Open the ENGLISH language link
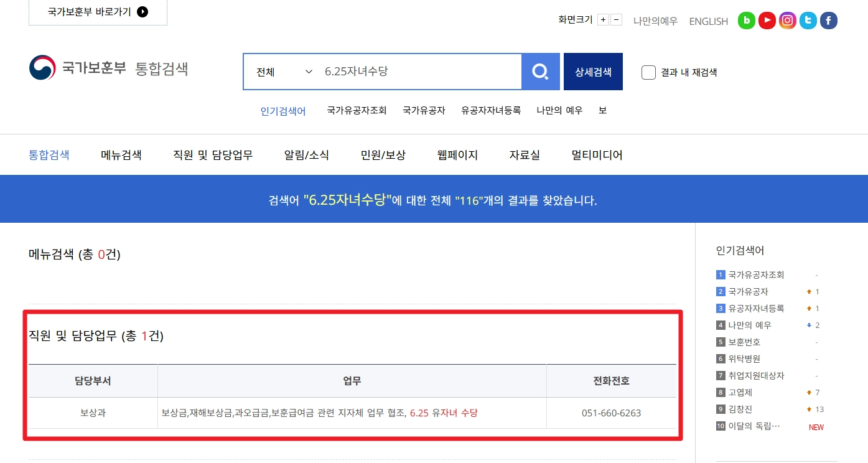Viewport: 868px width, 463px height. pos(708,21)
